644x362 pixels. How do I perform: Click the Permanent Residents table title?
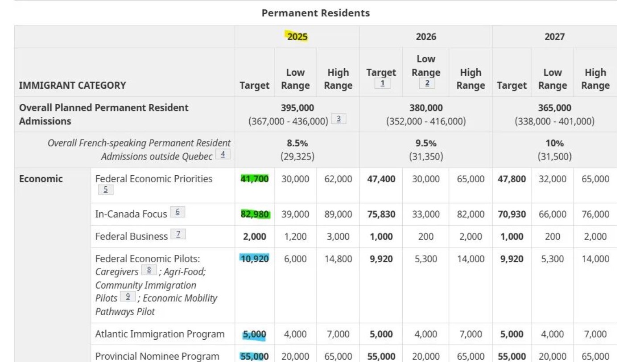point(316,13)
